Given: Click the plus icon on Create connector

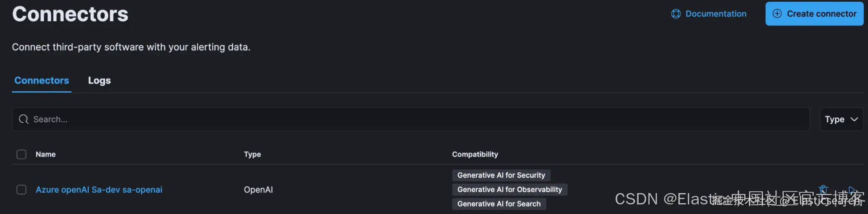Looking at the screenshot, I should click(777, 13).
